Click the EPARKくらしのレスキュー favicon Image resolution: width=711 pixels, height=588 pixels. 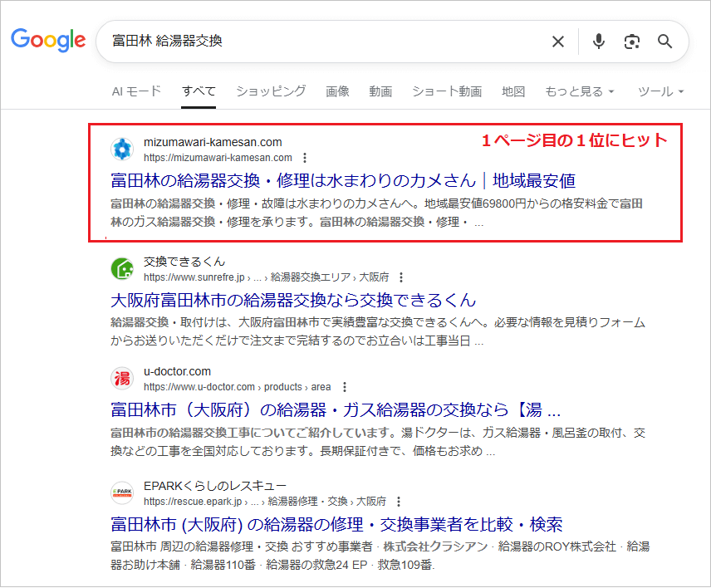point(123,493)
